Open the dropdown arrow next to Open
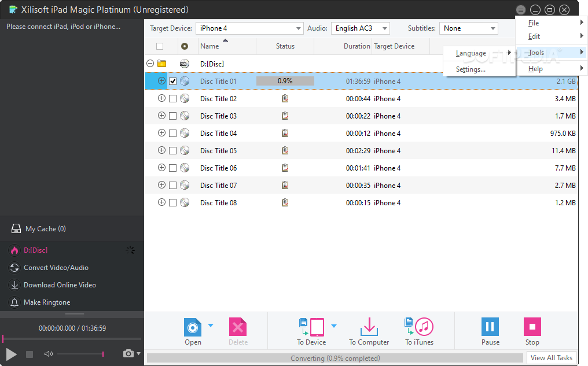This screenshot has height=366, width=588. 211,325
